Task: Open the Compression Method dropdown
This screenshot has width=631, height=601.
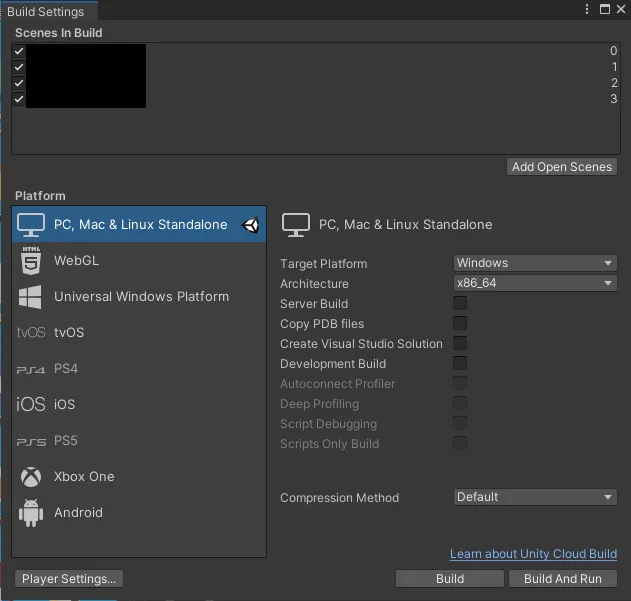Action: point(535,497)
